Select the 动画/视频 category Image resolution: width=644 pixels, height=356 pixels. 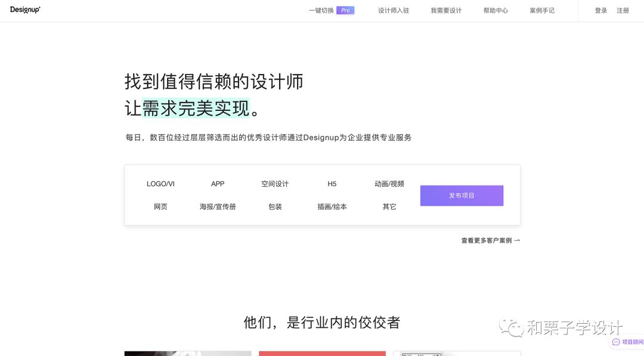(x=389, y=184)
